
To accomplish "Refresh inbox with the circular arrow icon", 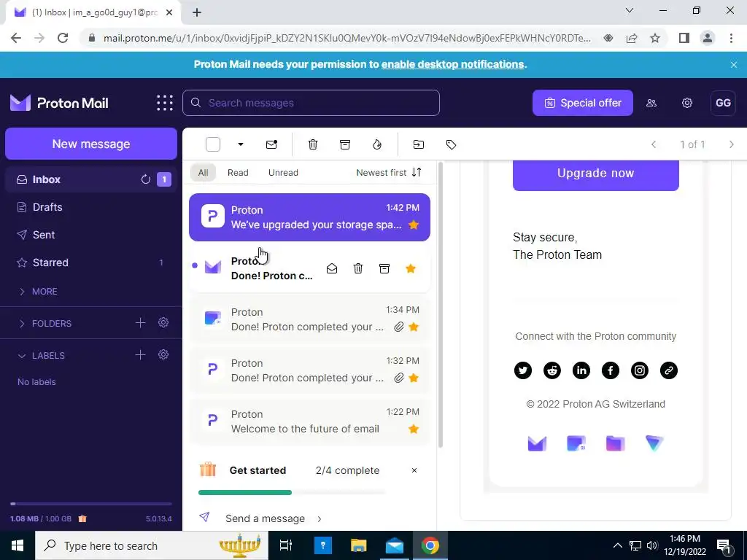I will [146, 179].
